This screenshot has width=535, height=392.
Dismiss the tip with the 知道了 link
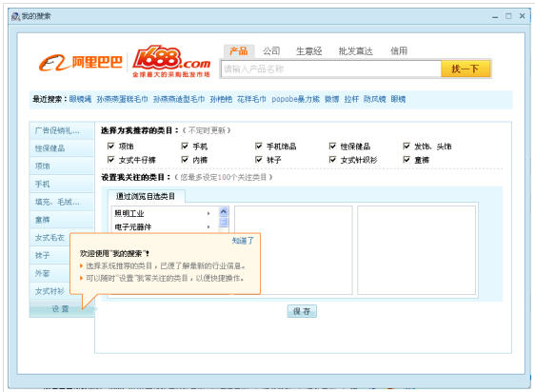pos(243,241)
